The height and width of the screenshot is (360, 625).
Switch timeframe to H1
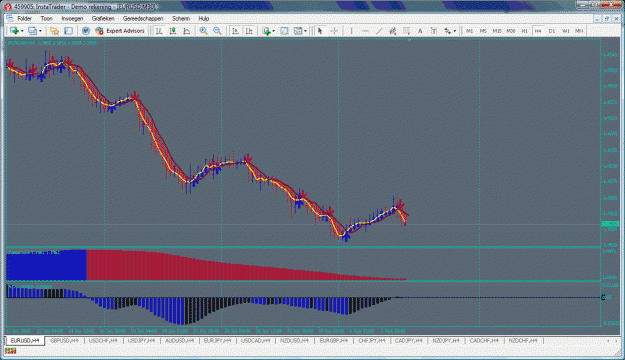[x=525, y=31]
